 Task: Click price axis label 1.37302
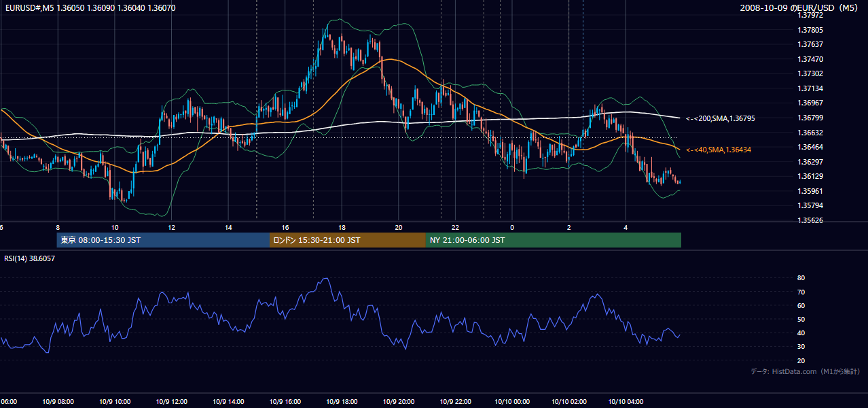click(x=810, y=73)
